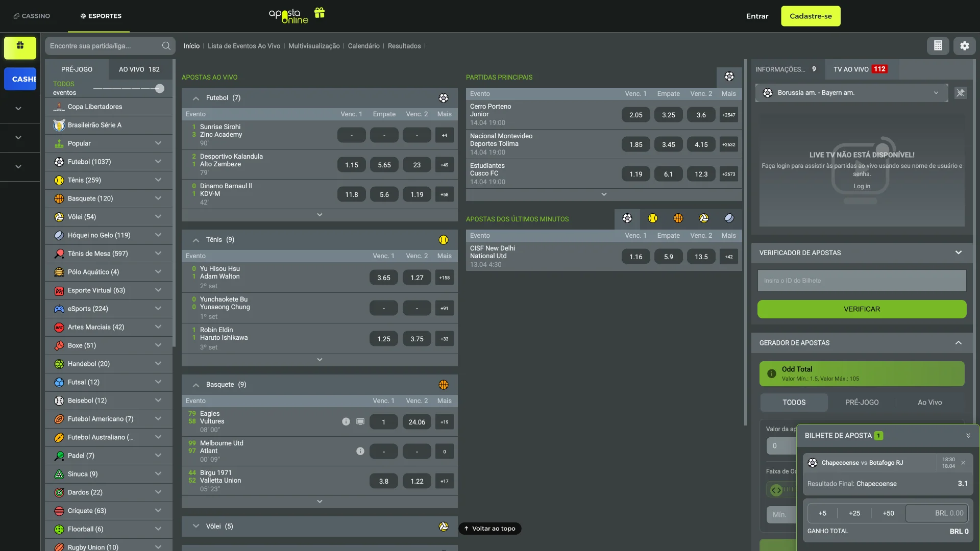Click the green VERIFICAR button
The image size is (980, 551).
(862, 309)
